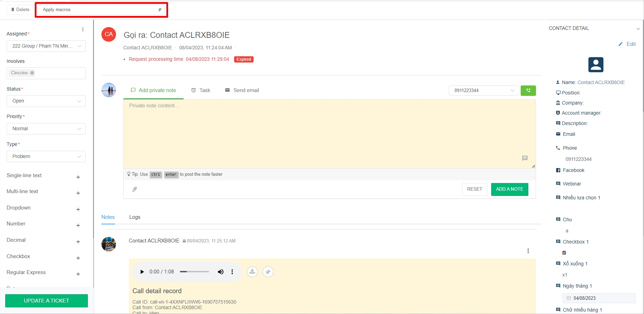Click the canned response icon in note box
The width and height of the screenshot is (644, 314).
pyautogui.click(x=525, y=158)
